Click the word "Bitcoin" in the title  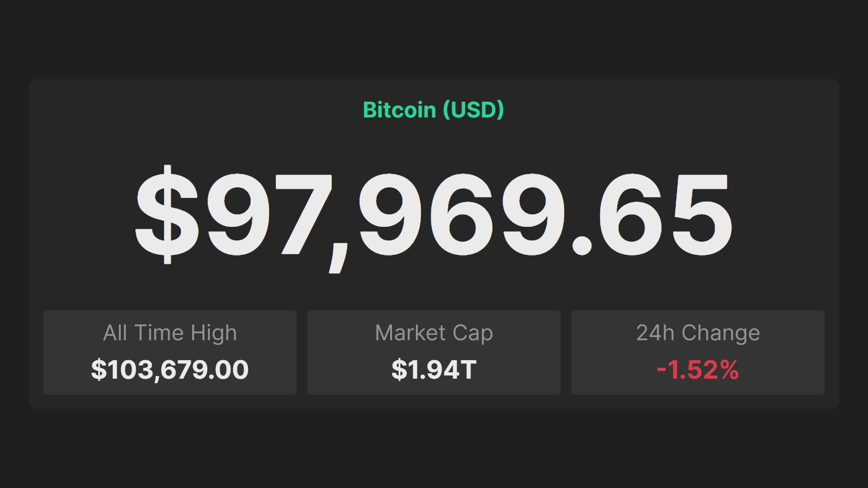coord(399,110)
